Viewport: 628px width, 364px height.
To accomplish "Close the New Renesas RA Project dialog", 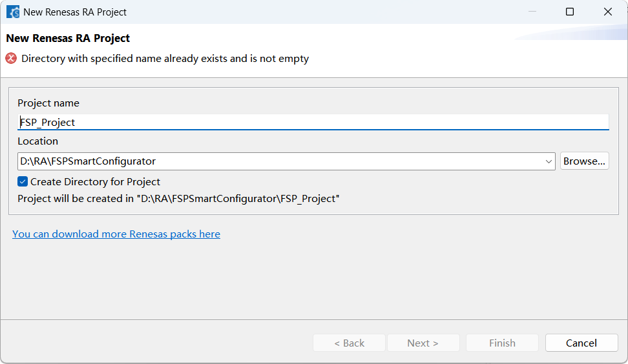I will point(607,12).
